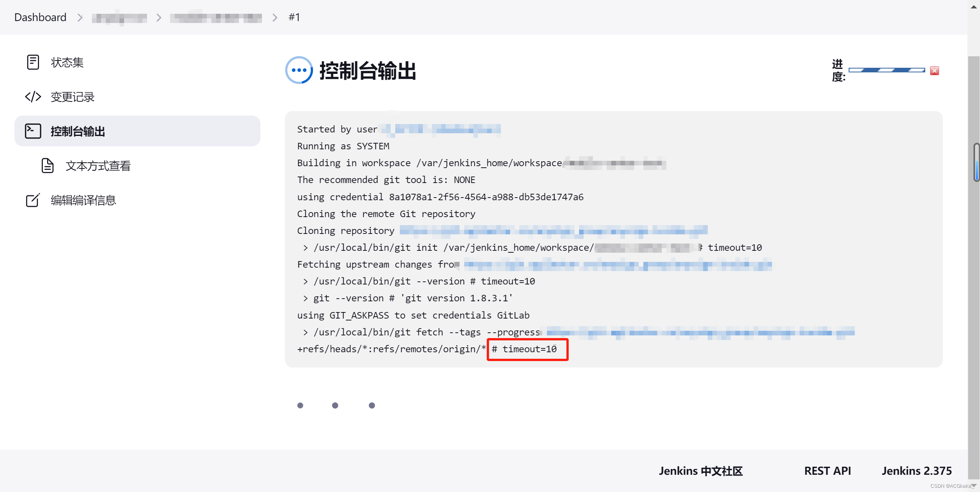Open blurred repository URL after Cloning repository
980x492 pixels.
click(554, 230)
